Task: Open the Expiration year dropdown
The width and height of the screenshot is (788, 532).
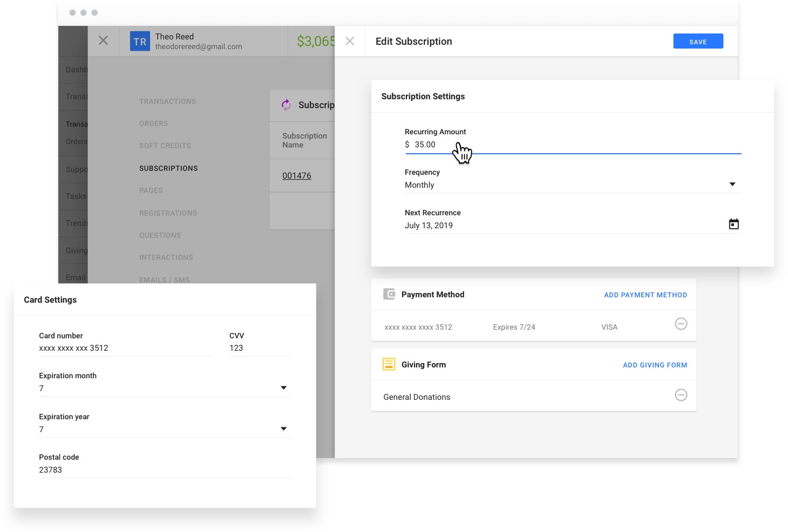Action: point(283,428)
